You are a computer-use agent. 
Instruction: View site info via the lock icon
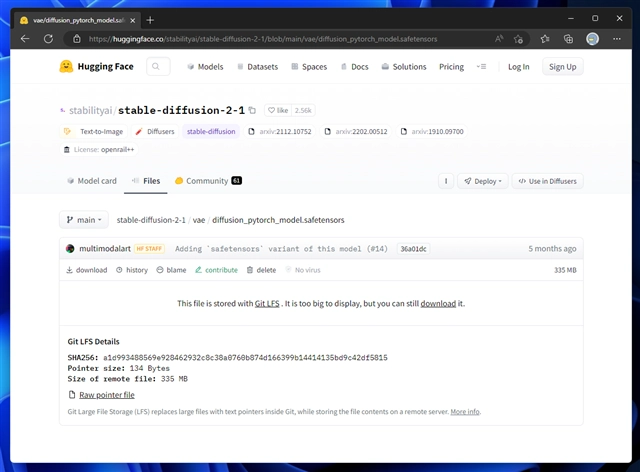tap(77, 39)
